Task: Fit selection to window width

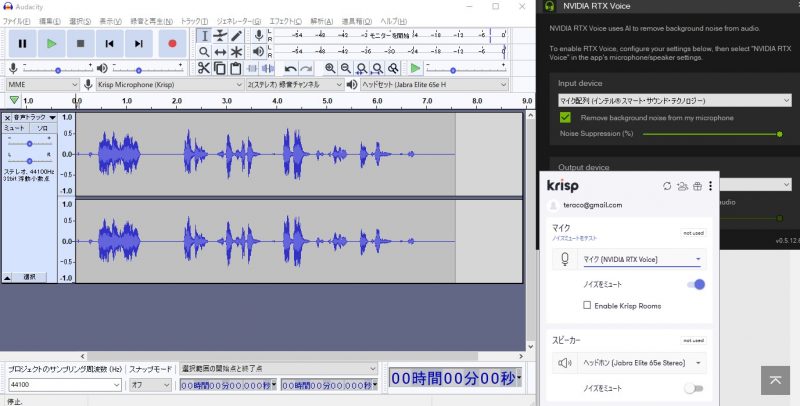Action: (x=362, y=68)
